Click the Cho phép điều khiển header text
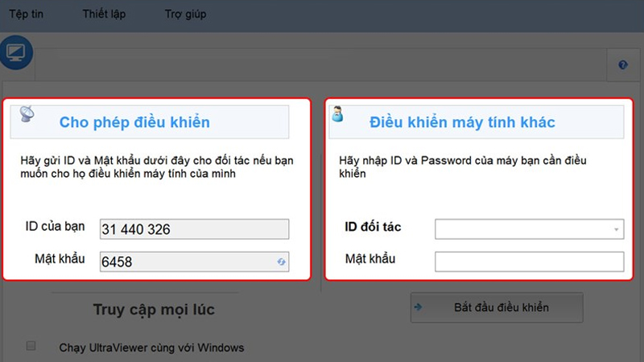 [134, 122]
